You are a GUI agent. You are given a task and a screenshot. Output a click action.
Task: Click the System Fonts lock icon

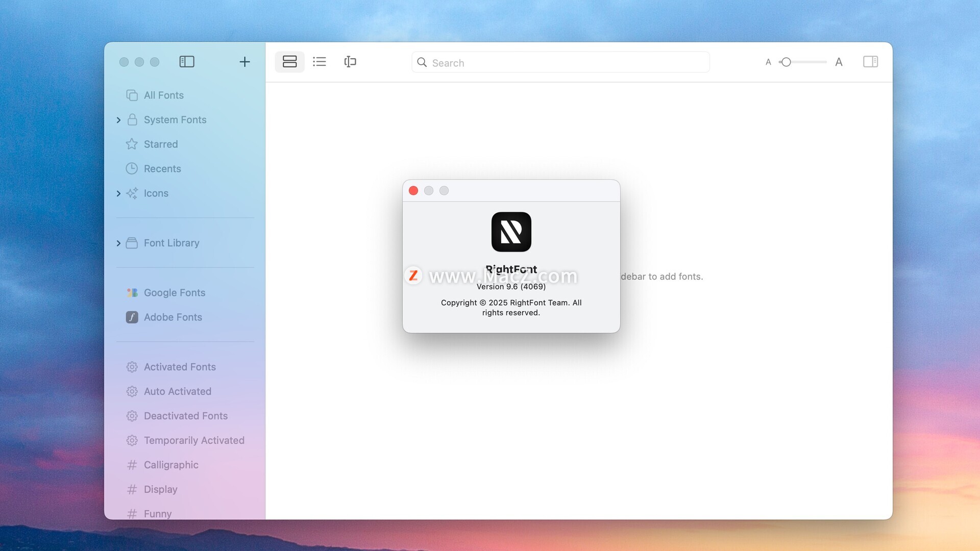coord(132,119)
